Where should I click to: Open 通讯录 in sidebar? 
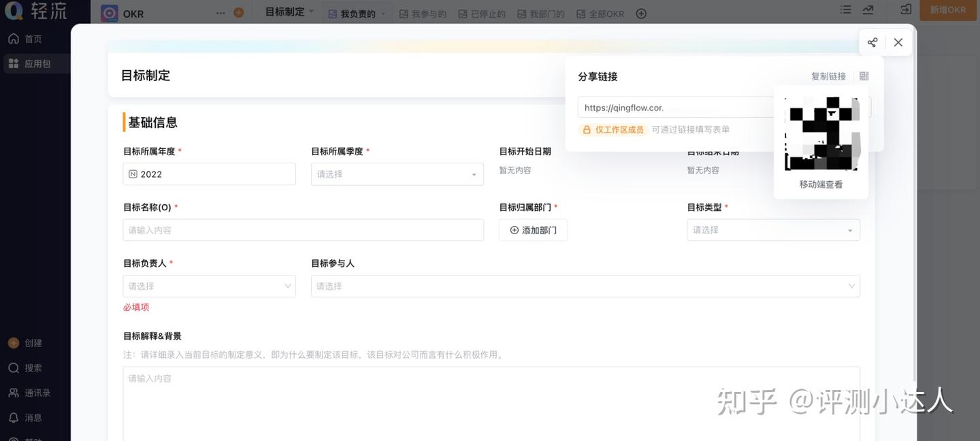click(29, 393)
